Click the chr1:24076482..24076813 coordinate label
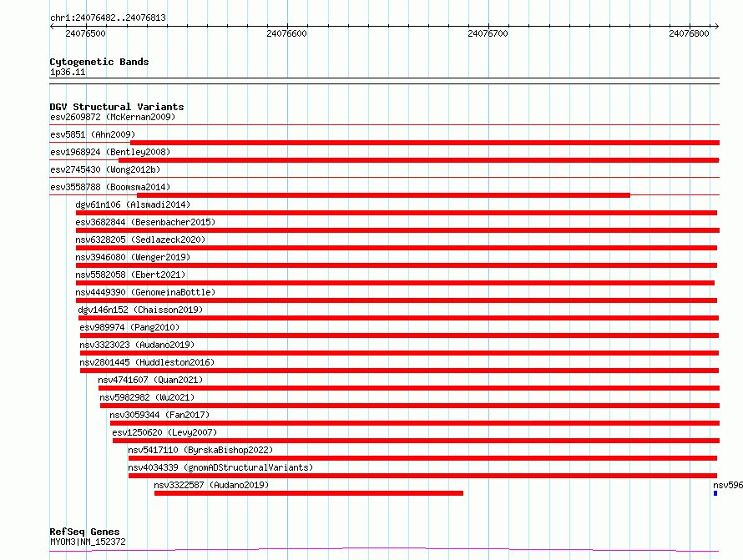 click(108, 18)
